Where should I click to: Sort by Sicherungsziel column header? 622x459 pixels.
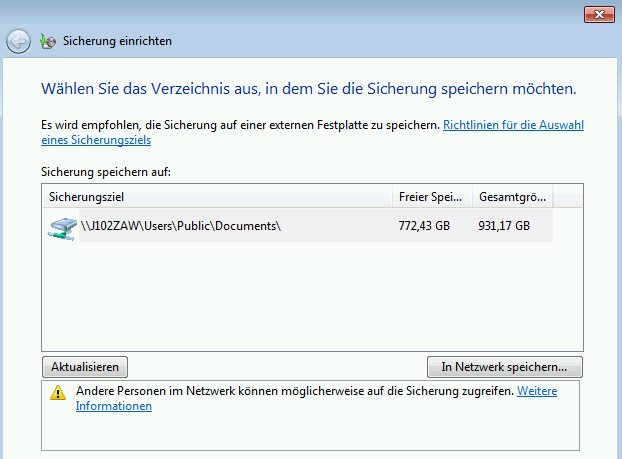217,196
